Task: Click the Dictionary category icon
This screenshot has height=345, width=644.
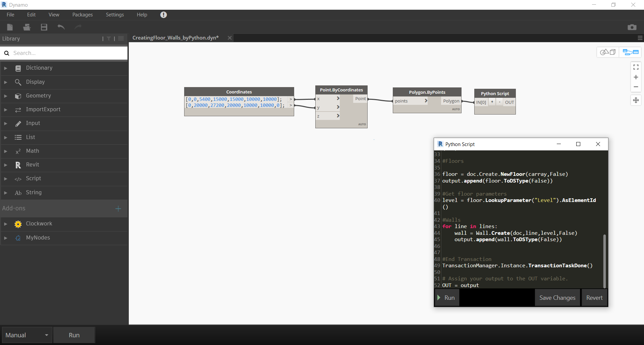Action: tap(18, 68)
